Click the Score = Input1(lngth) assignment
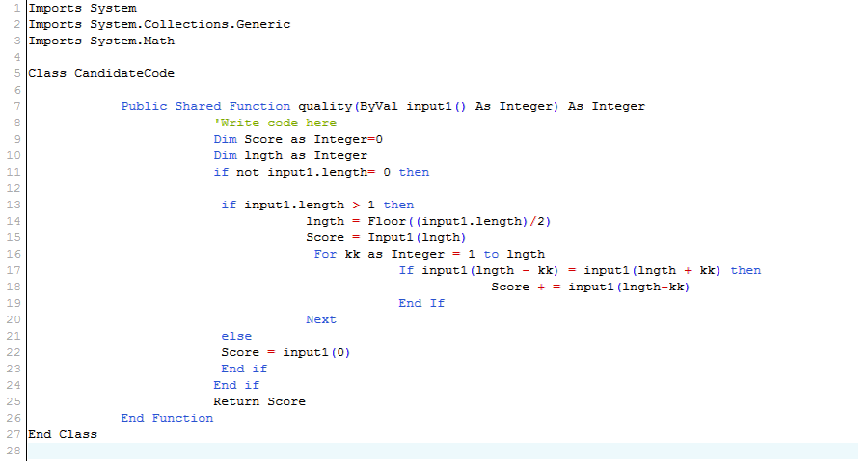 point(386,237)
